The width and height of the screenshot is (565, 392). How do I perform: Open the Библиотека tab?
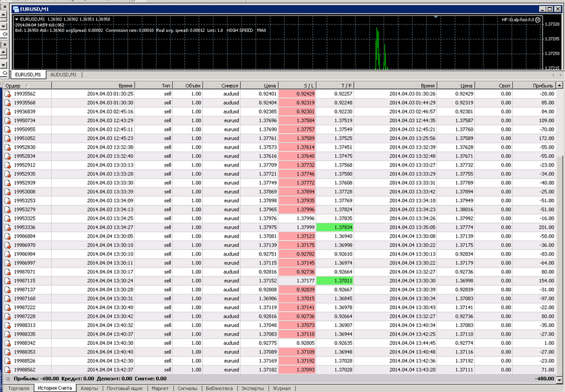coord(219,388)
